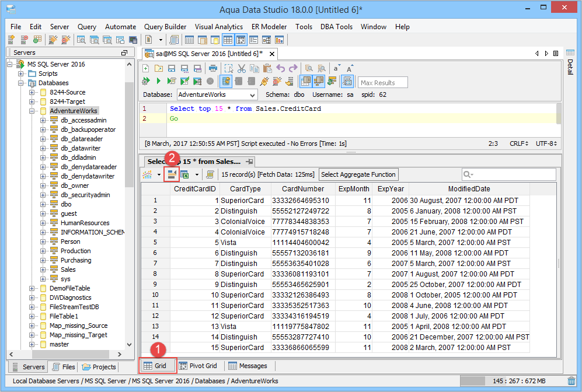The image size is (582, 392).
Task: Toggle the grid results display icon
Action: click(x=305, y=81)
